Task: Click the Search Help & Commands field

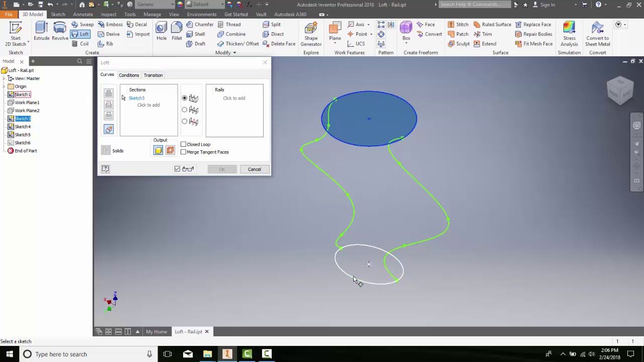Action: click(474, 5)
